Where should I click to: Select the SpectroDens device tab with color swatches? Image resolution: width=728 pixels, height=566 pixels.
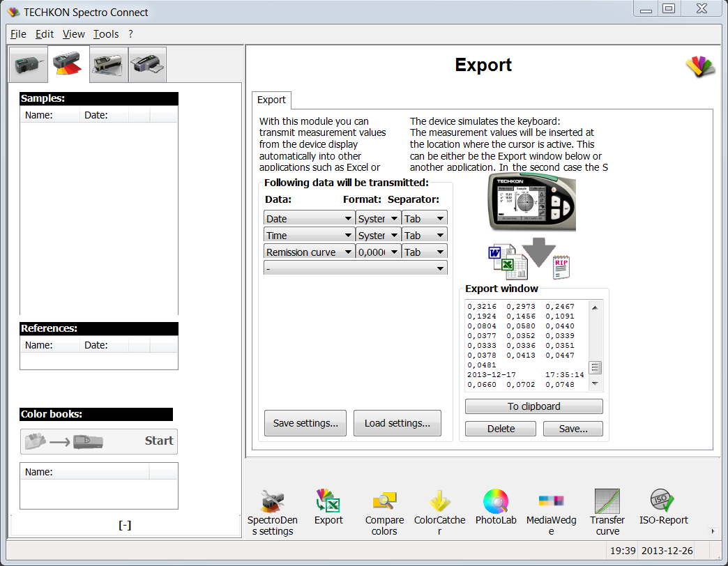(x=68, y=64)
